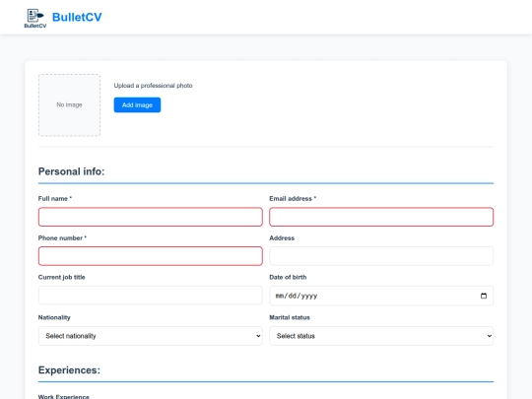Open the Marital status dropdown
This screenshot has height=399, width=532.
point(381,336)
